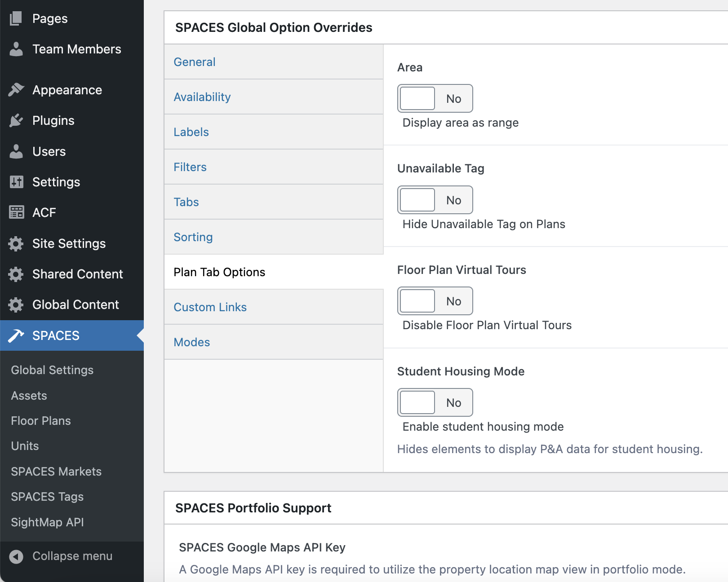
Task: Select the SPACES menu item
Action: 72,335
